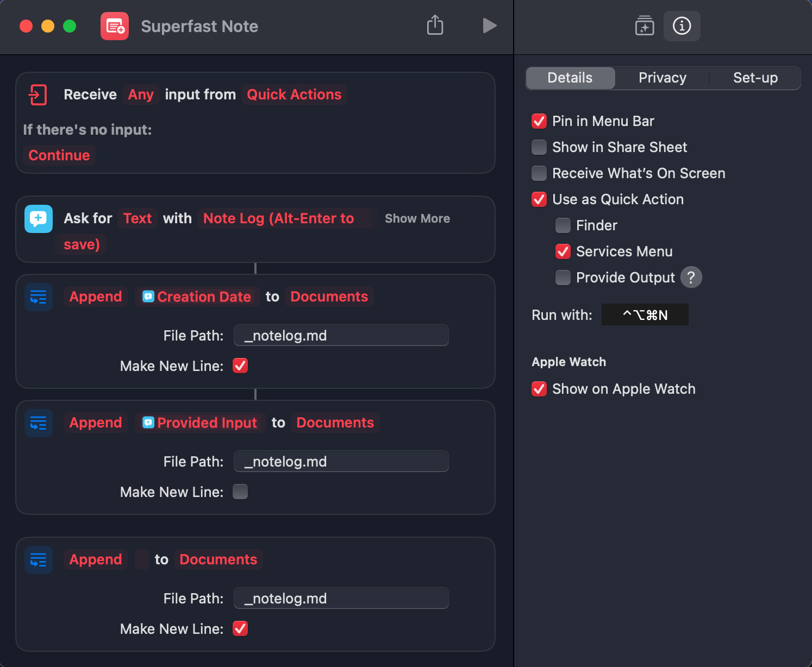Click the Creation Date variable token
The image size is (812, 667).
pyautogui.click(x=197, y=297)
